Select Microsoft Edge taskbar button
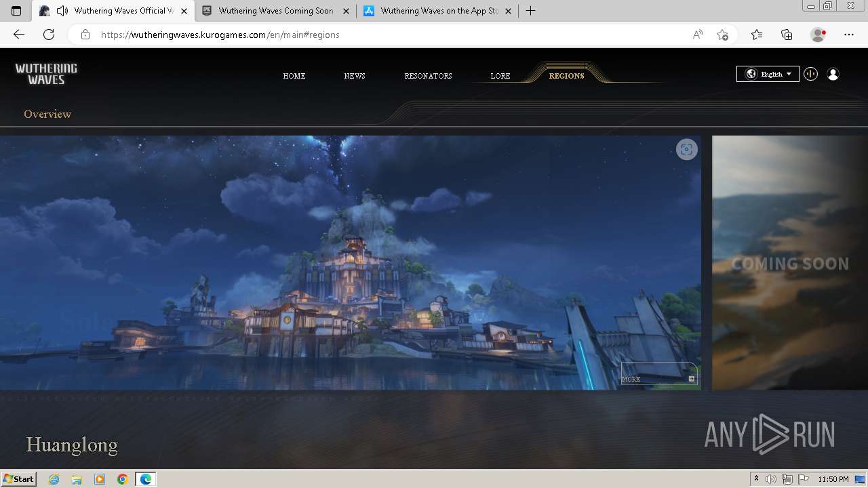868x488 pixels. pos(146,479)
